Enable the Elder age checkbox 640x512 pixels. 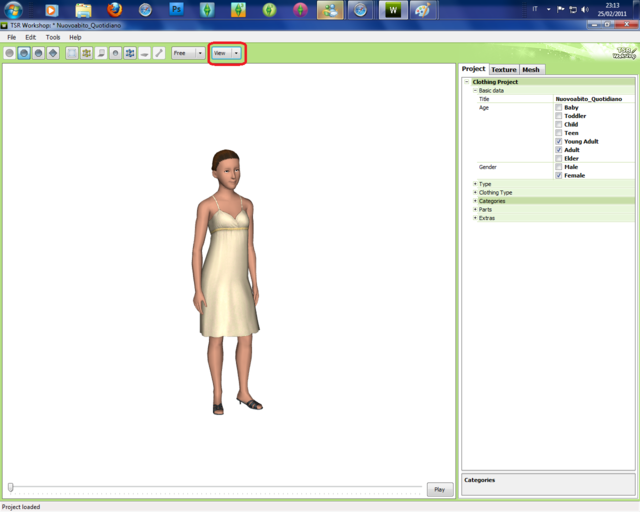click(x=559, y=158)
